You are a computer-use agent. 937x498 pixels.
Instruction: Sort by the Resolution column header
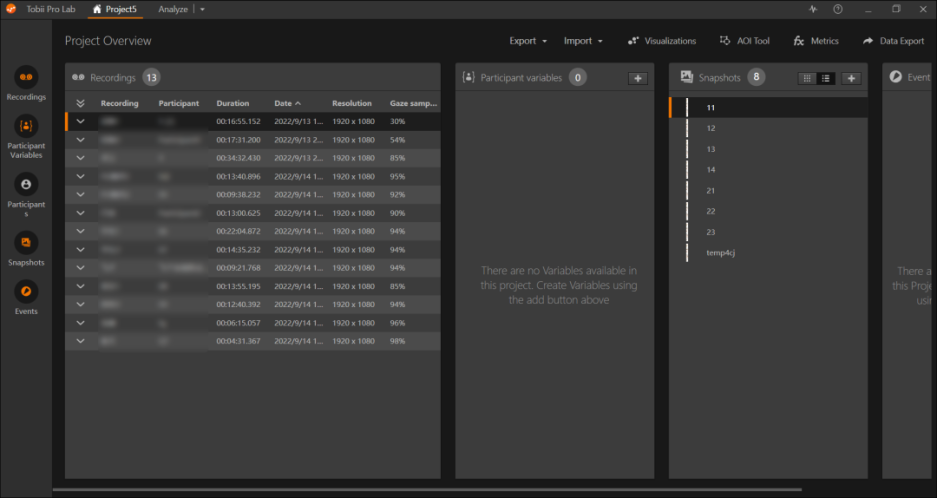(351, 103)
